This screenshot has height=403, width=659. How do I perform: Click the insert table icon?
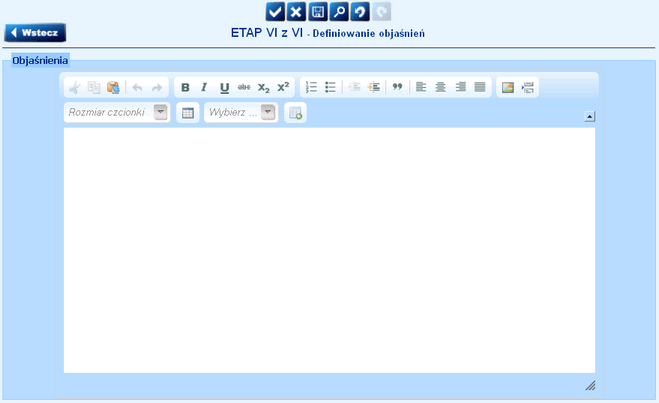click(x=186, y=113)
